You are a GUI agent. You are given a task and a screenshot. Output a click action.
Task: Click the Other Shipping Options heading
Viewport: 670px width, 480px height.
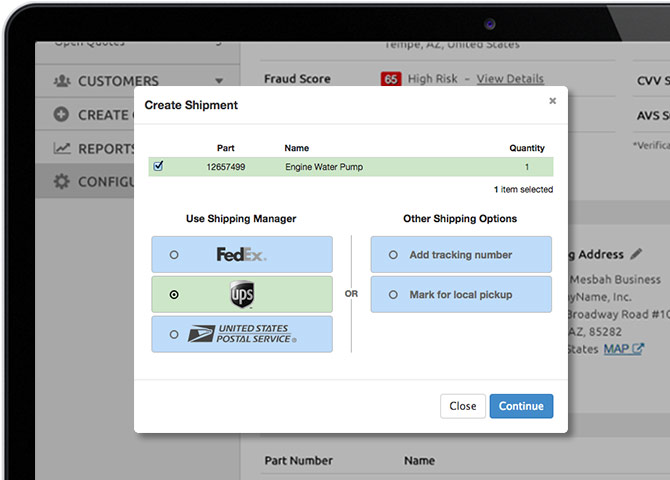(460, 218)
